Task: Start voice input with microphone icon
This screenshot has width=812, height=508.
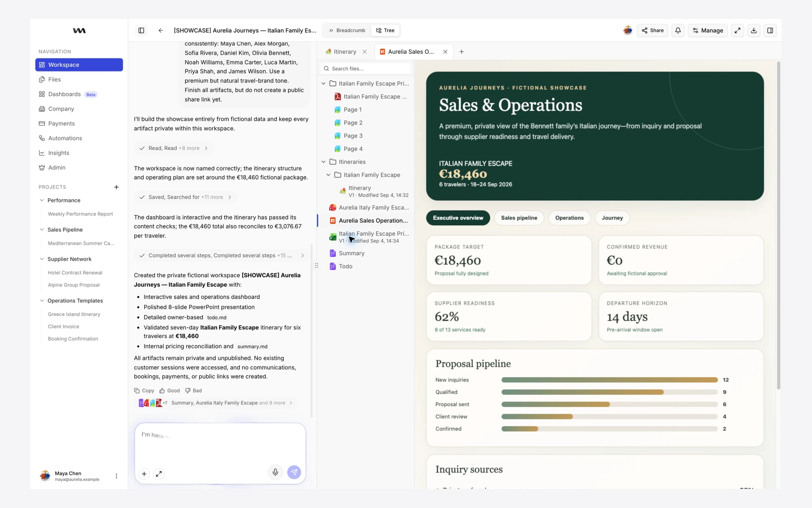Action: click(275, 472)
